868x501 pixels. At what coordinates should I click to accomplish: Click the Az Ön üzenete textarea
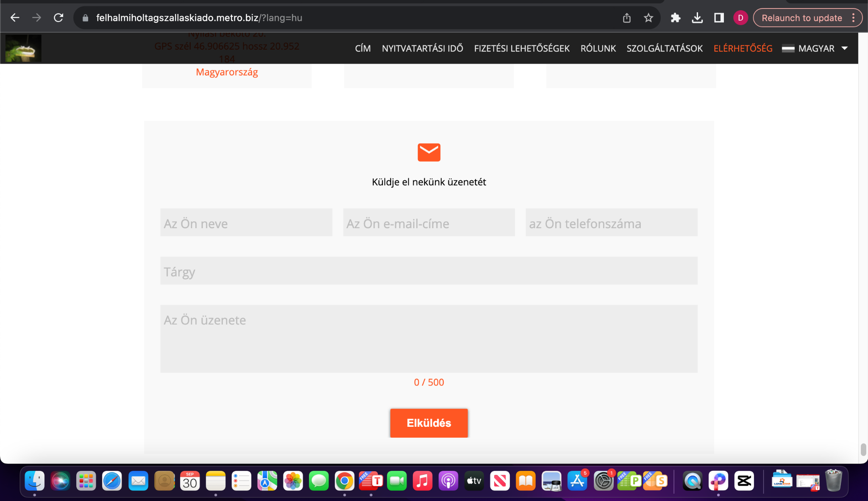(x=429, y=339)
